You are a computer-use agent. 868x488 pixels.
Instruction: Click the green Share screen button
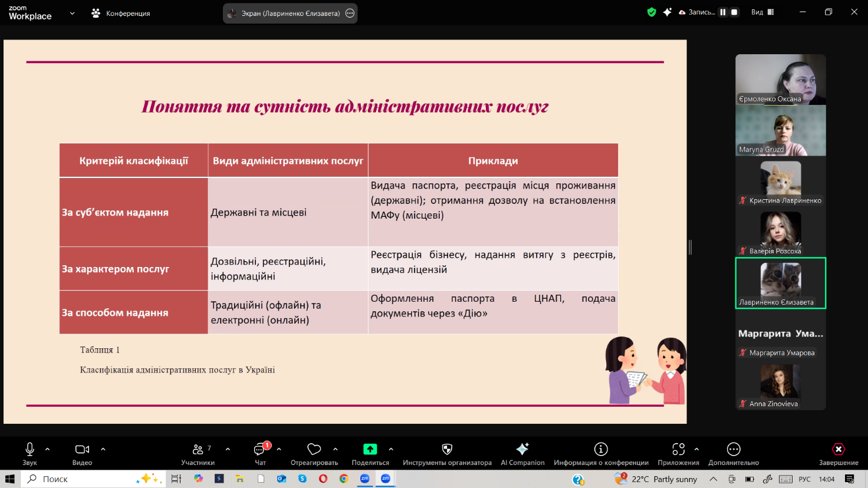pos(370,449)
